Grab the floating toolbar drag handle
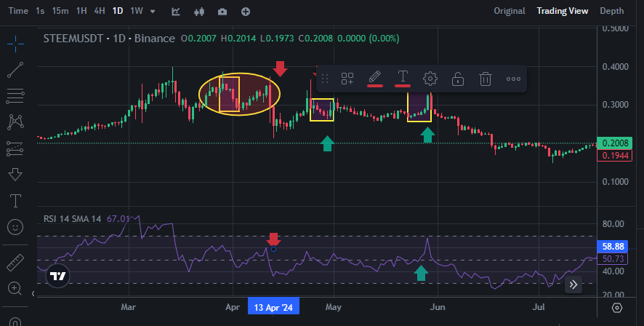Image resolution: width=644 pixels, height=326 pixels. click(325, 79)
